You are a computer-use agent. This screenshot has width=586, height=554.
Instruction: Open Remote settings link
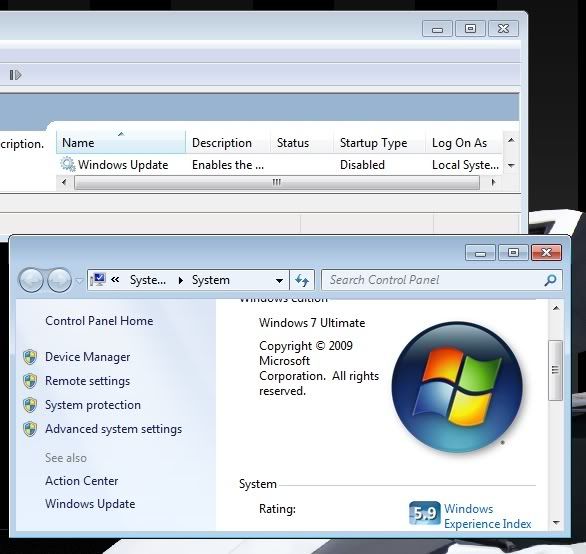[87, 381]
